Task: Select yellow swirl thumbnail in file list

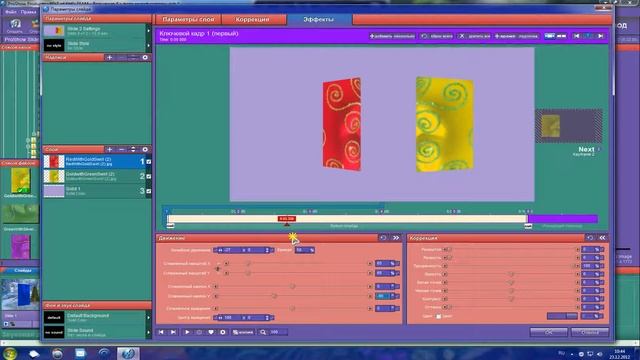Action: 20,180
